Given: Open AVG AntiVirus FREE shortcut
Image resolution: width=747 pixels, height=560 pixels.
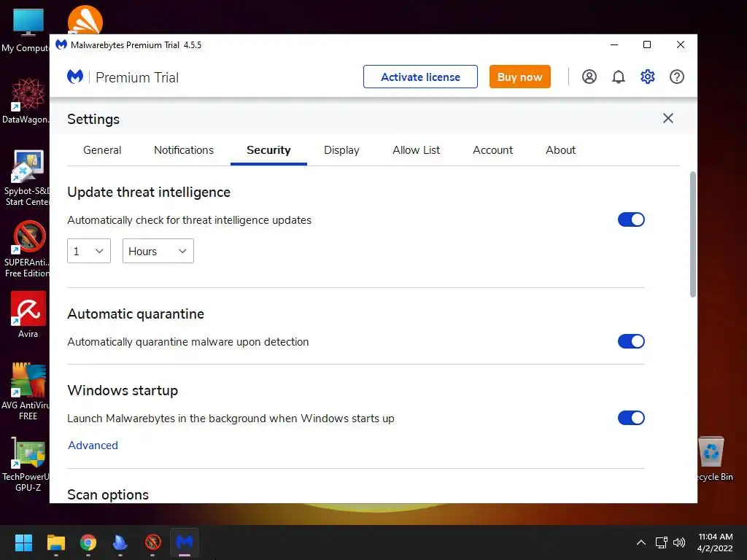Looking at the screenshot, I should (26, 392).
